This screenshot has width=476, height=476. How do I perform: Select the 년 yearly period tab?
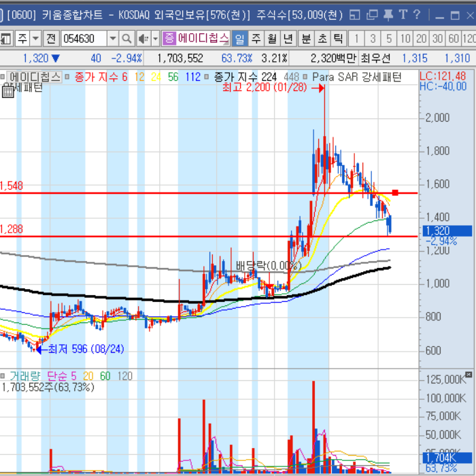[288, 39]
